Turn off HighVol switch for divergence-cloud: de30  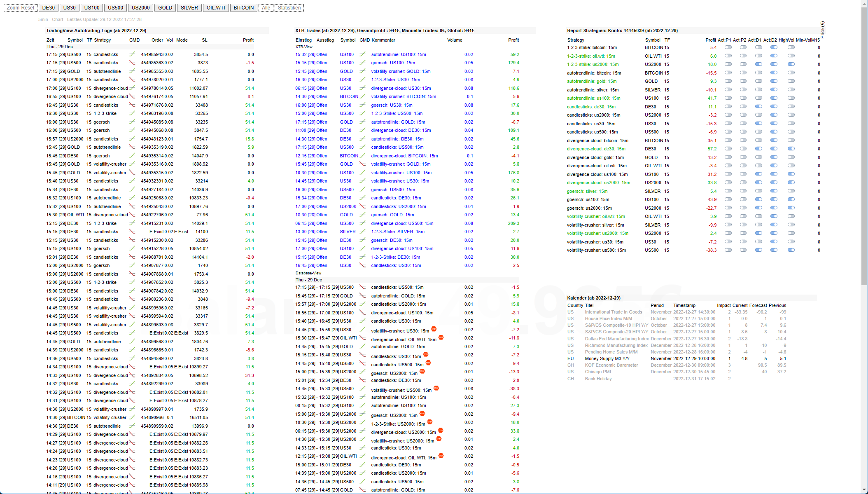tap(791, 149)
